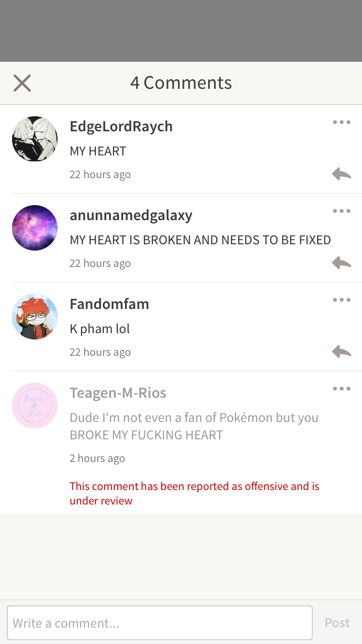The image size is (362, 644).
Task: Open anunnamedgalaxy's username link
Action: (131, 215)
